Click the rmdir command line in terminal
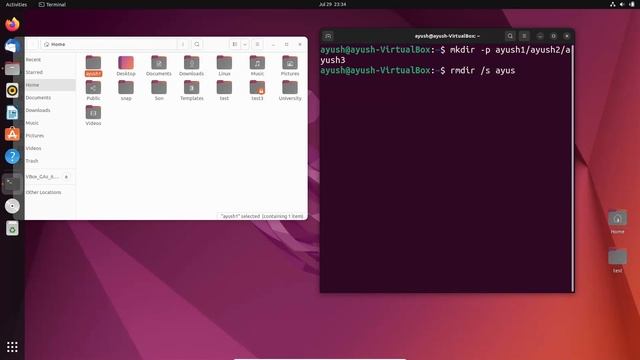This screenshot has width=640, height=360. point(418,71)
